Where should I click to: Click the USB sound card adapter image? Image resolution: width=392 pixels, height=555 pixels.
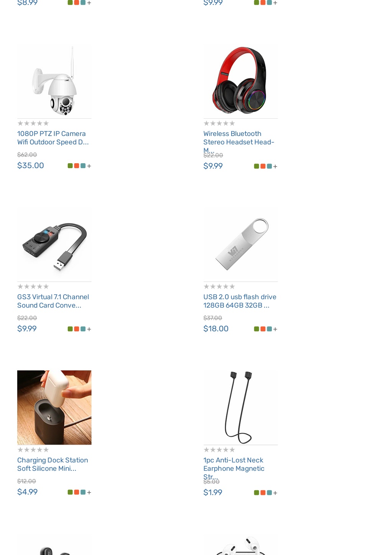pyautogui.click(x=54, y=244)
